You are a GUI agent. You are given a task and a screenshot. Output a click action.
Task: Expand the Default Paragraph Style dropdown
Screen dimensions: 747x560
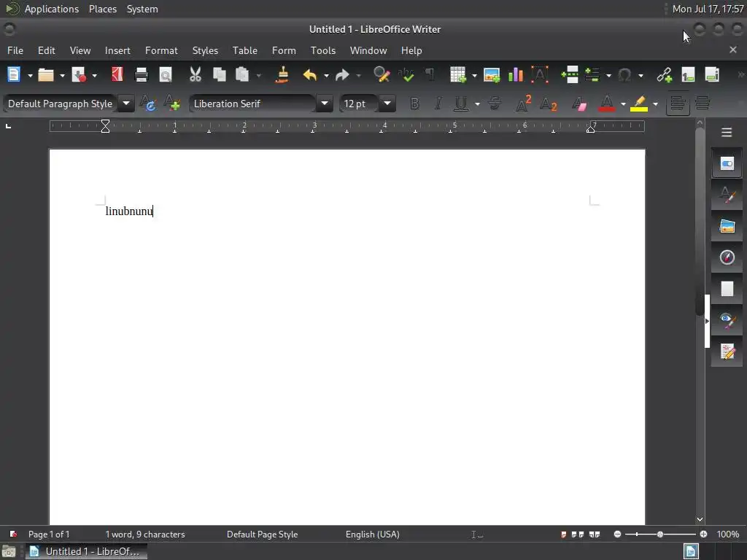pyautogui.click(x=126, y=104)
